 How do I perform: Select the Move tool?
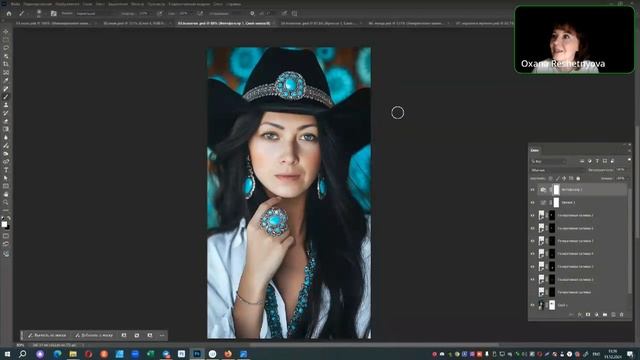pyautogui.click(x=6, y=31)
